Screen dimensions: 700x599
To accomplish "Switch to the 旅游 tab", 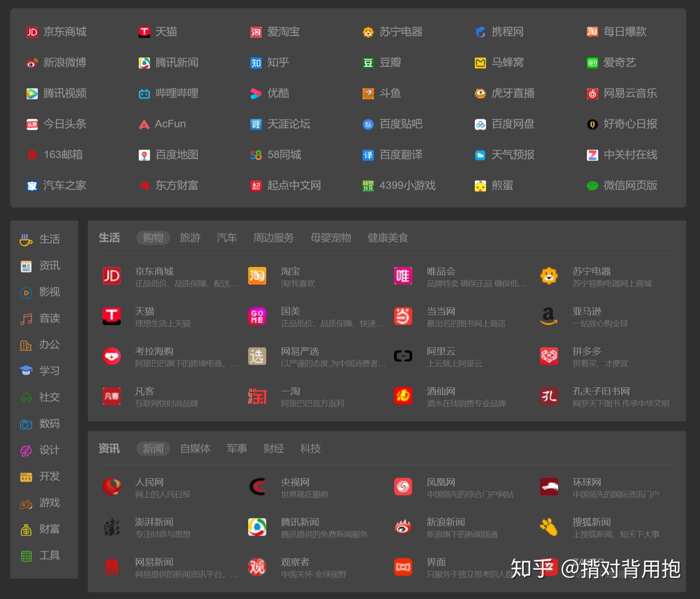I will click(190, 238).
